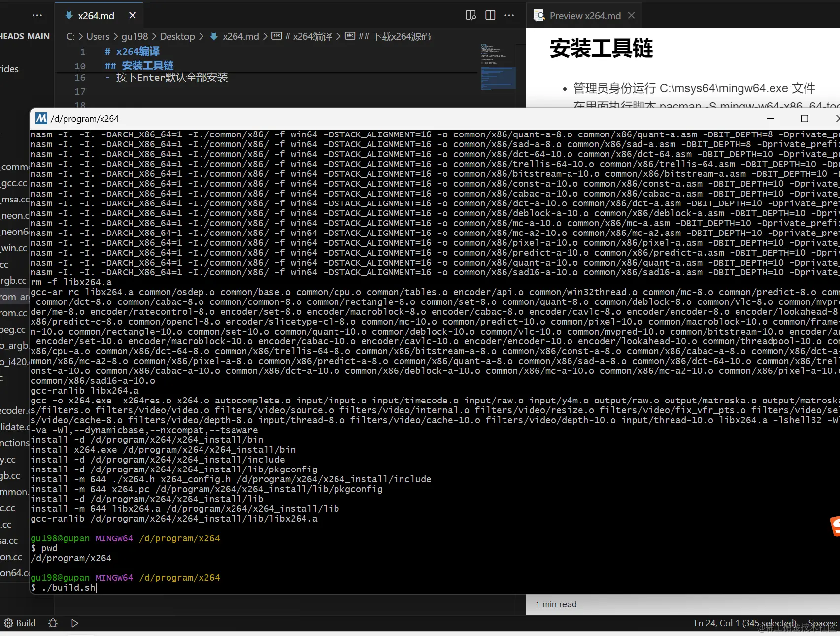Close the x264.md editor tab
Image resolution: width=840 pixels, height=636 pixels.
click(133, 16)
